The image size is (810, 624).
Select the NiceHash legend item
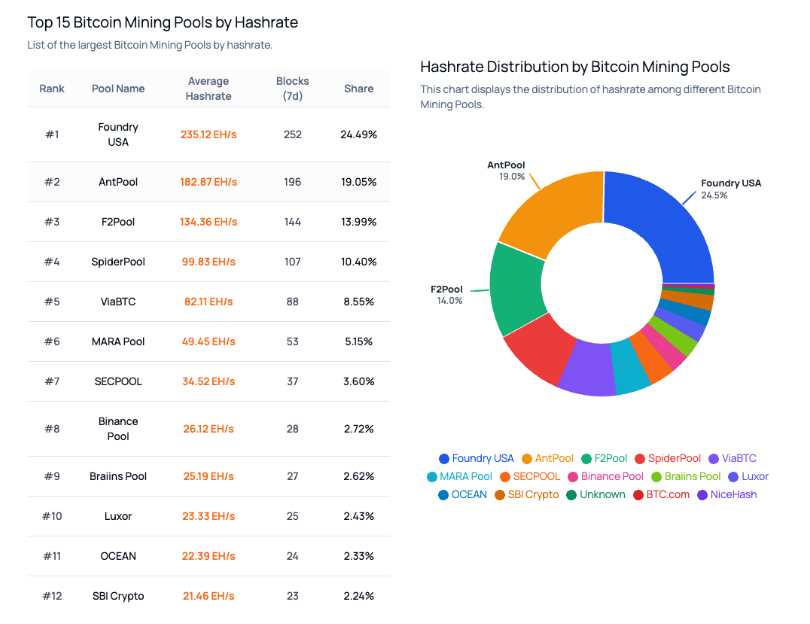tap(727, 495)
